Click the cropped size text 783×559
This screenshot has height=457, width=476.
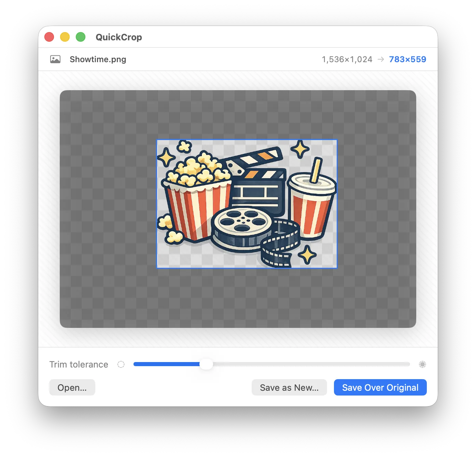click(408, 59)
